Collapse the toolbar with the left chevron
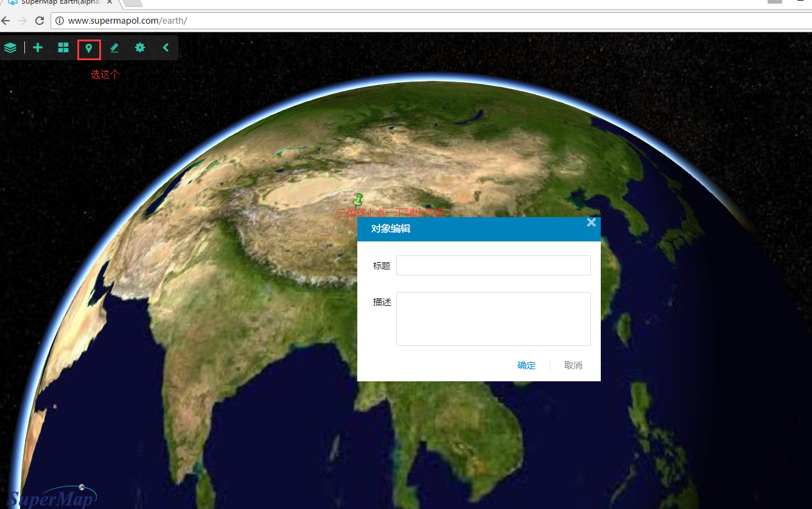812x509 pixels. coord(166,47)
